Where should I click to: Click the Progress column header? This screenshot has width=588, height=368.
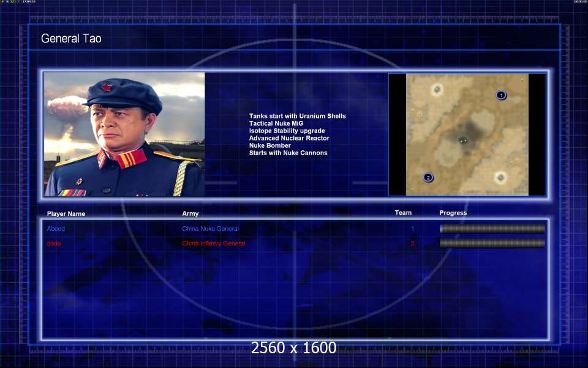pyautogui.click(x=453, y=213)
